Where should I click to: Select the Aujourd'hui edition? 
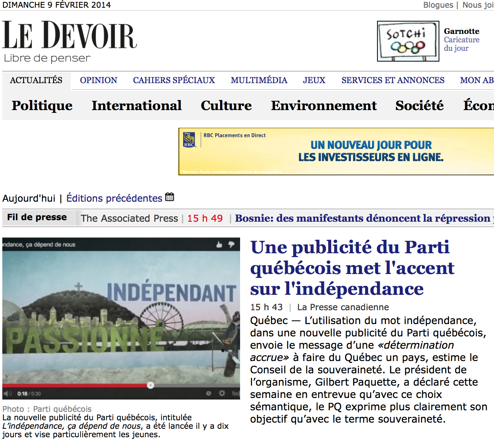click(29, 198)
